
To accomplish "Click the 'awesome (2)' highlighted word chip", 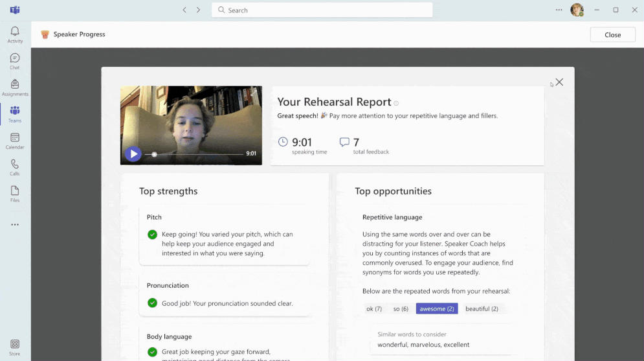I will [437, 309].
